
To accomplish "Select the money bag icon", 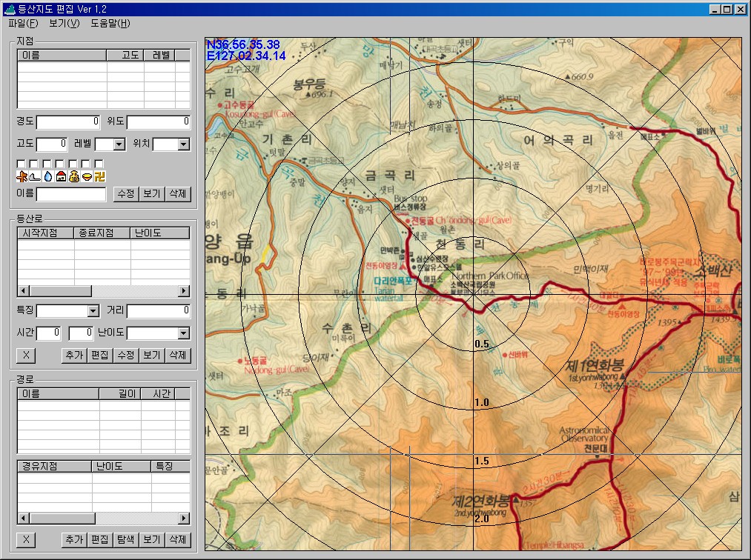I will (73, 176).
